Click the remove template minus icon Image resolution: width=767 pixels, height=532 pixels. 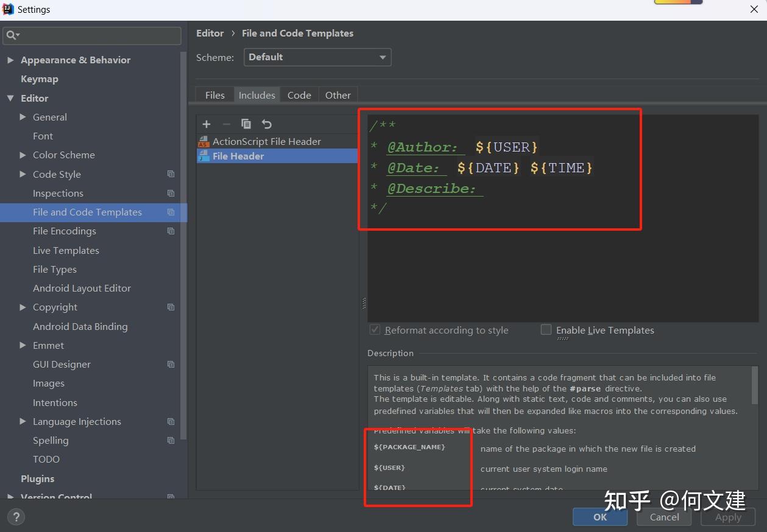point(226,124)
